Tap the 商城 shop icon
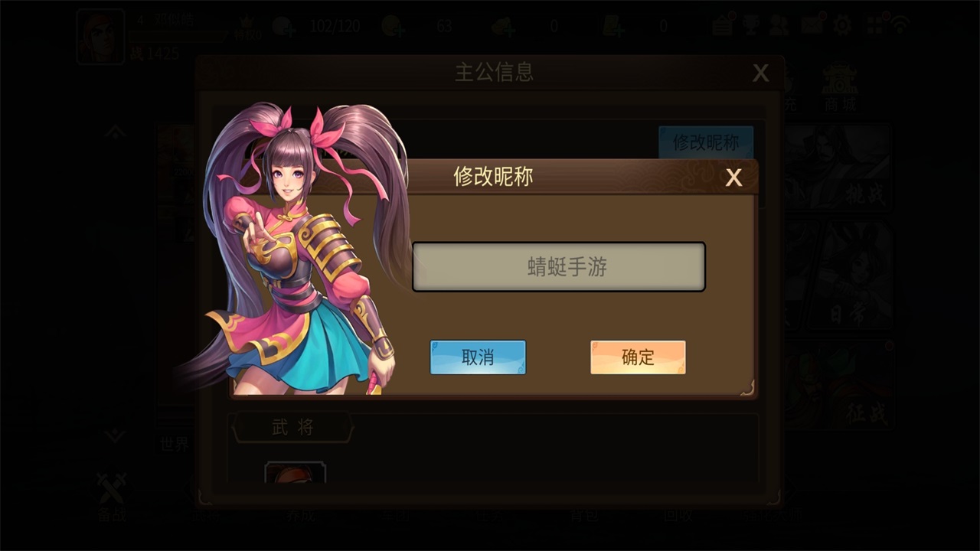Viewport: 980px width, 551px height. [840, 88]
